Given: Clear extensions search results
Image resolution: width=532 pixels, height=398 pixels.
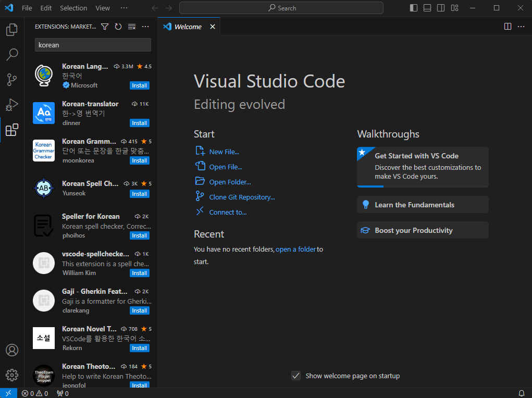Looking at the screenshot, I should pyautogui.click(x=132, y=27).
